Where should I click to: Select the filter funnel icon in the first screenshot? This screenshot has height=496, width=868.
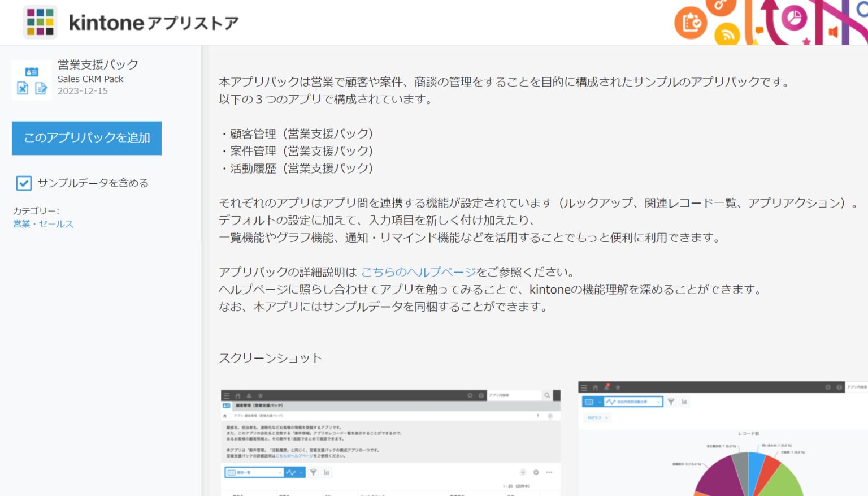tap(313, 472)
